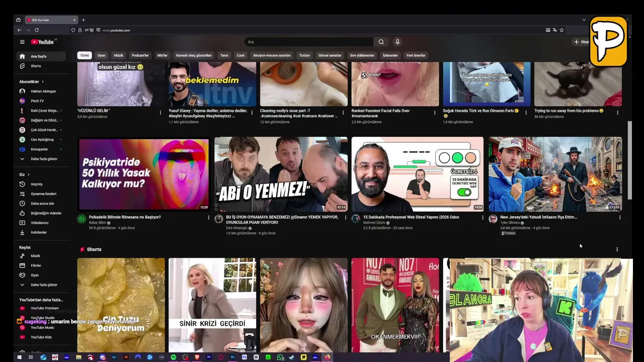Viewport: 644px width, 362px height.
Task: Open a new browser tab with plus
Action: coord(84,20)
